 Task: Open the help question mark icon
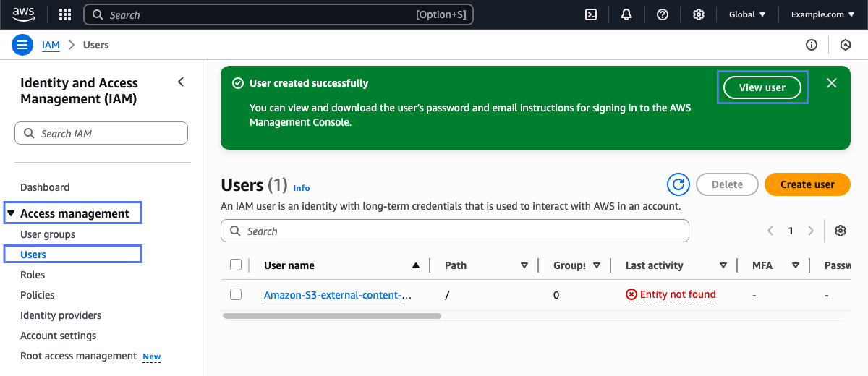click(x=663, y=14)
